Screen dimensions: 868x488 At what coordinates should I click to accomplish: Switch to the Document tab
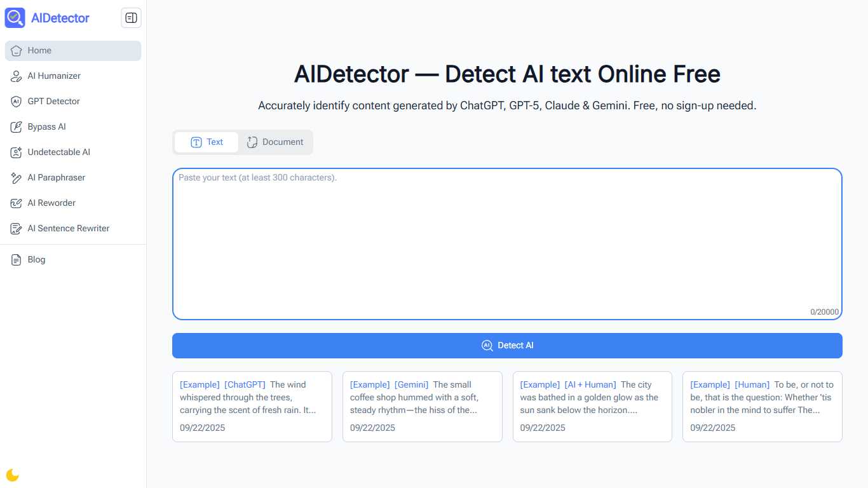(275, 142)
